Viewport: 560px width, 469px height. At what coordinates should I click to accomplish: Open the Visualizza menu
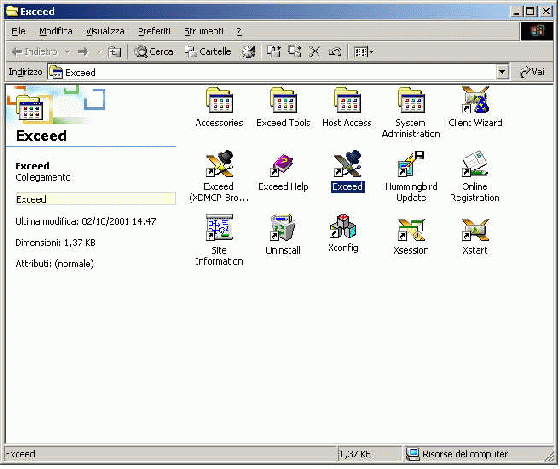pyautogui.click(x=105, y=31)
